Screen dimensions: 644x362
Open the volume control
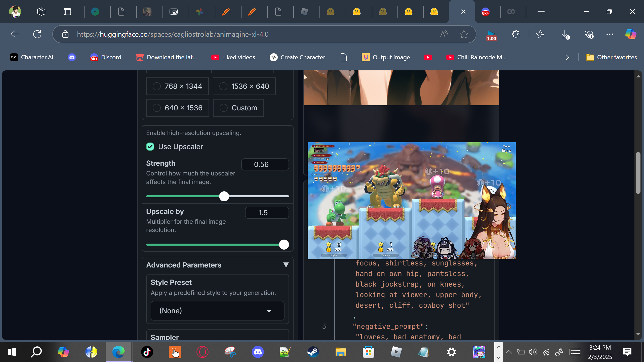(x=533, y=352)
